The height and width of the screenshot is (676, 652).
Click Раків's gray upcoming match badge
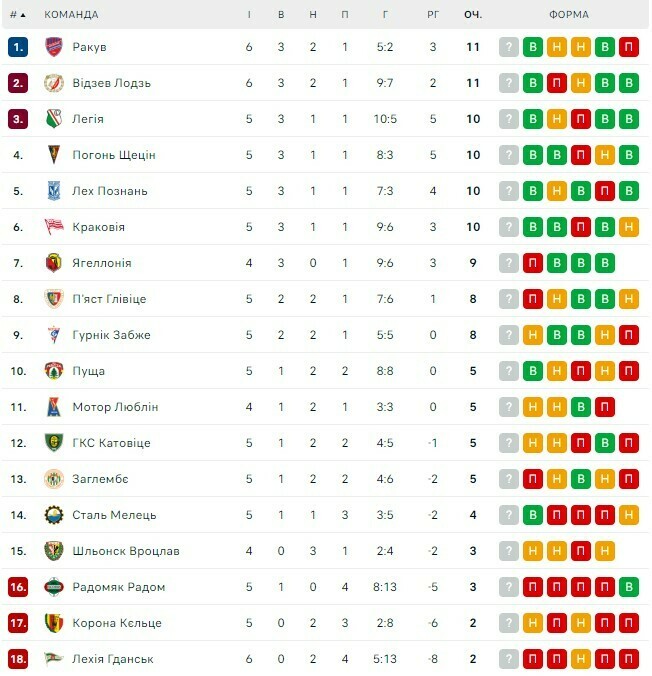(x=509, y=47)
